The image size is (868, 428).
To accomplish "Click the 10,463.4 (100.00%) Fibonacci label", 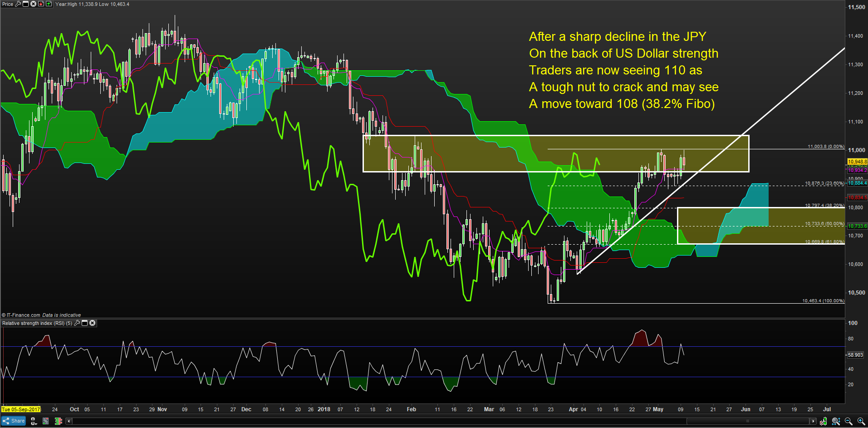I will point(823,301).
